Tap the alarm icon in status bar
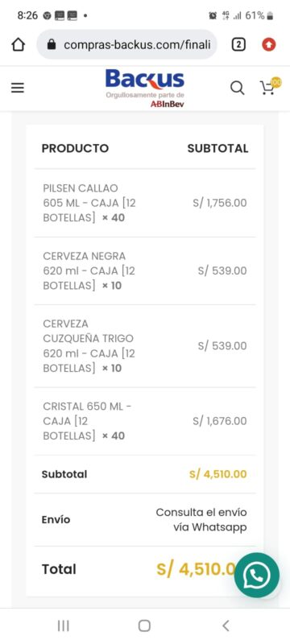 tap(213, 15)
